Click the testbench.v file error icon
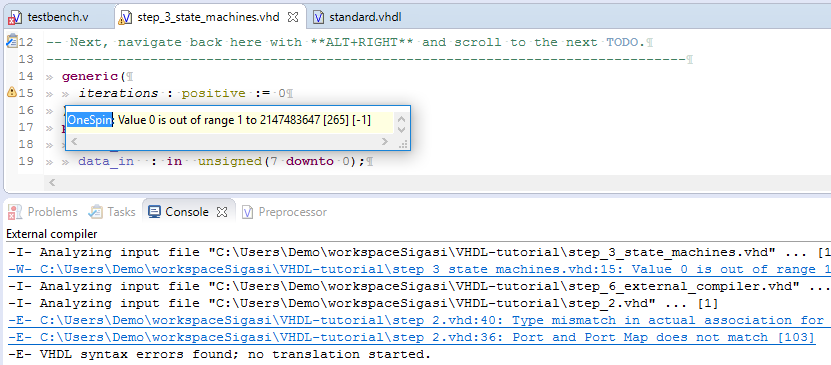This screenshot has width=831, height=365. (x=14, y=18)
